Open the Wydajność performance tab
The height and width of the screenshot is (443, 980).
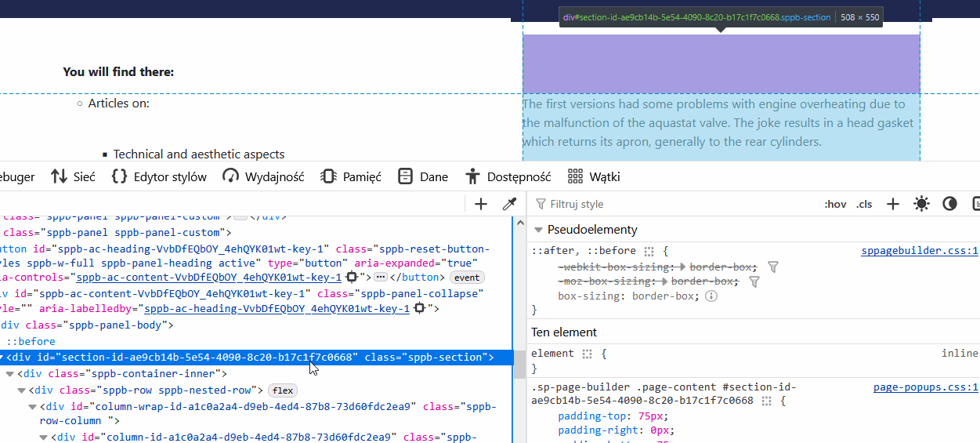263,176
